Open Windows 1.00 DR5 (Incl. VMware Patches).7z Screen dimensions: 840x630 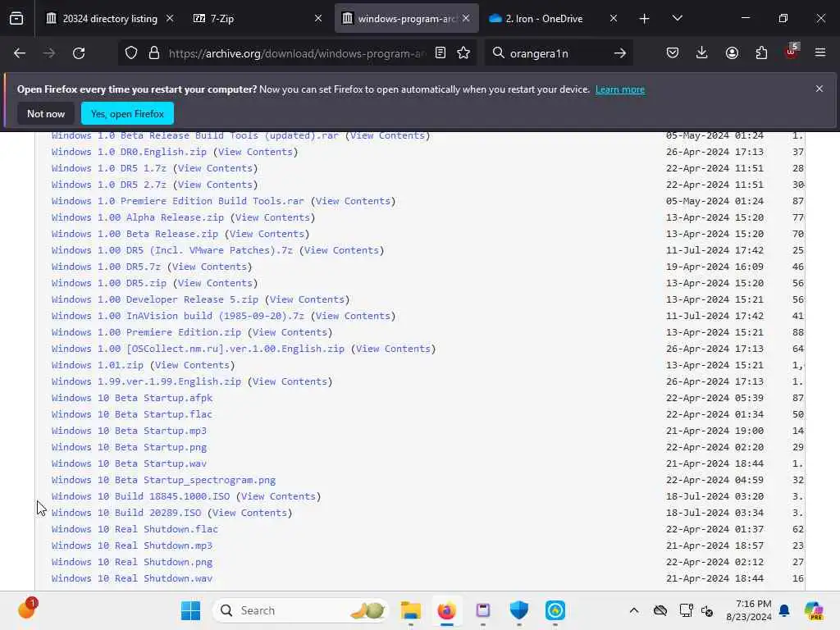click(172, 250)
